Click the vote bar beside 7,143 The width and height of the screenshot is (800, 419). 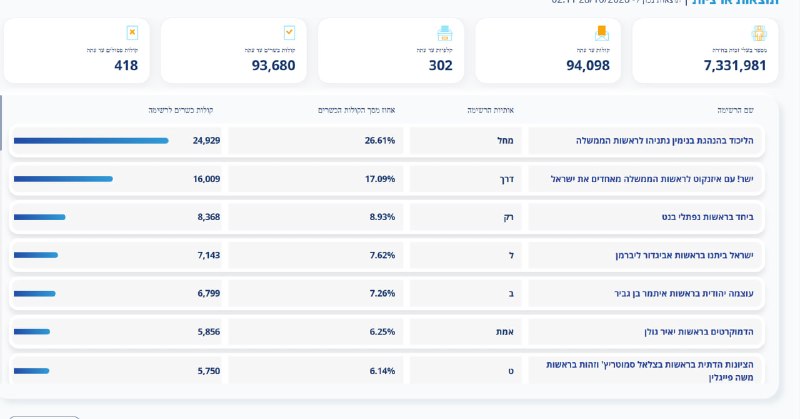point(36,255)
